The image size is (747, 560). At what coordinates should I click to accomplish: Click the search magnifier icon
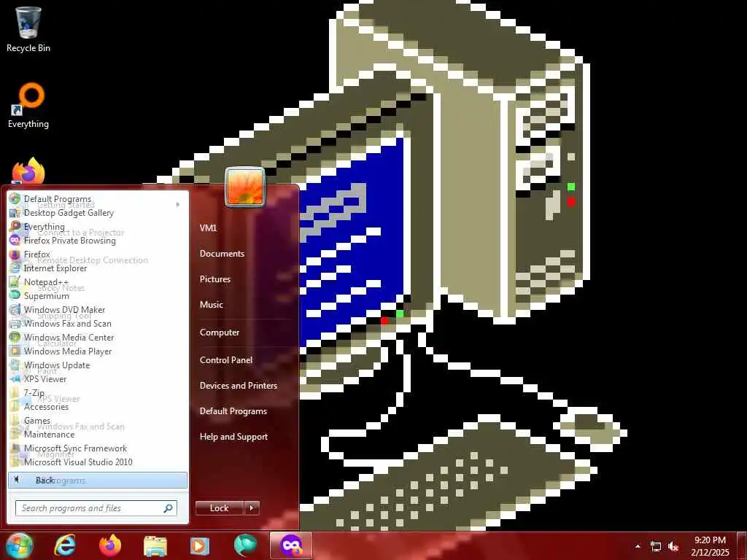169,508
